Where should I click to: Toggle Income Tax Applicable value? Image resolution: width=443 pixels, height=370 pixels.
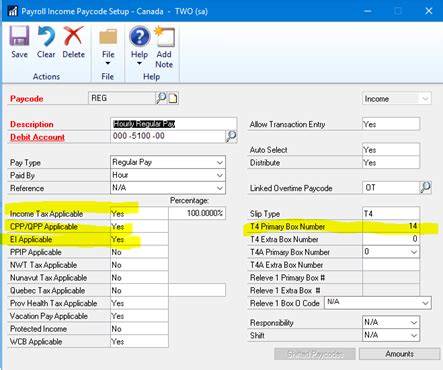pos(139,214)
